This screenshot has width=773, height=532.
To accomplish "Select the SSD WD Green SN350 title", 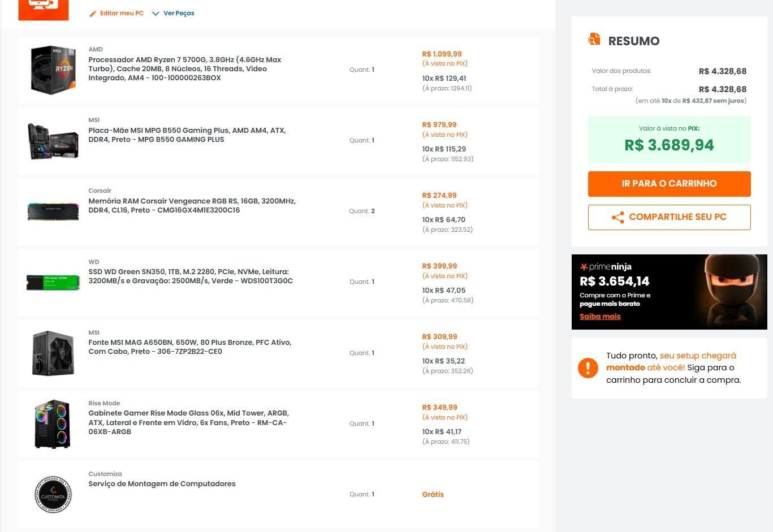I will point(191,276).
